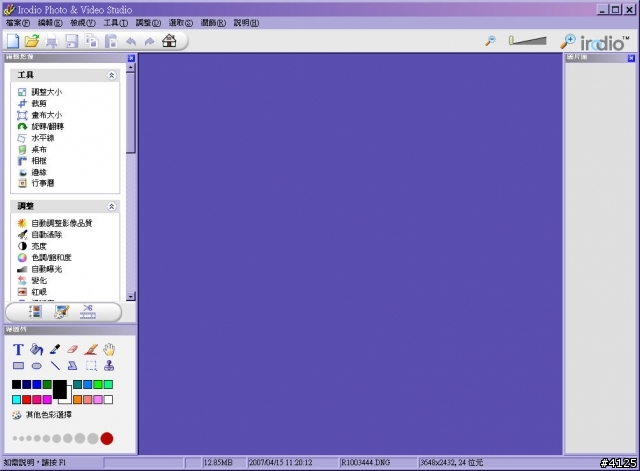The width and height of the screenshot is (640, 471).
Task: Click 行事曆 calendar entry
Action: click(36, 183)
